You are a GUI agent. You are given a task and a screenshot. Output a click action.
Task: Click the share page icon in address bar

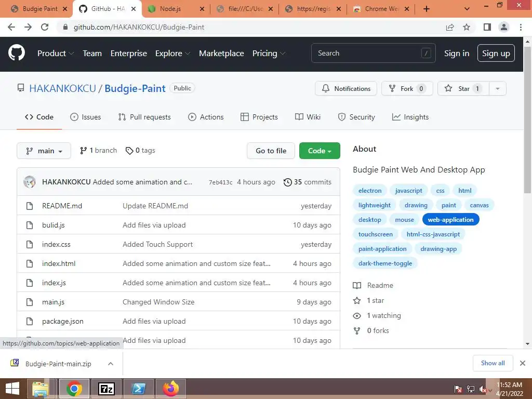450,27
